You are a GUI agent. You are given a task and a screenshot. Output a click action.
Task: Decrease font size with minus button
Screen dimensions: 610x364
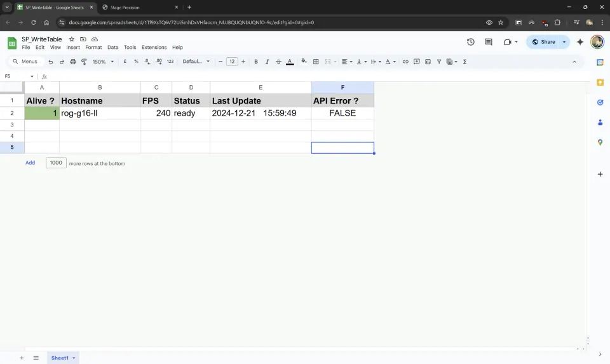(220, 62)
